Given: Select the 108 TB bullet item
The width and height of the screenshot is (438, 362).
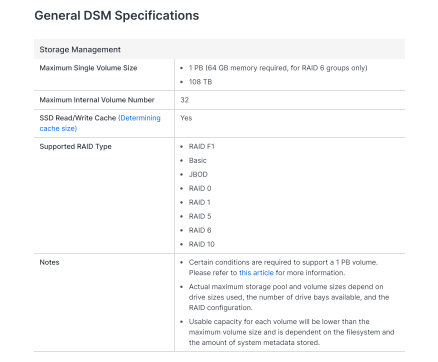Looking at the screenshot, I should pos(200,82).
